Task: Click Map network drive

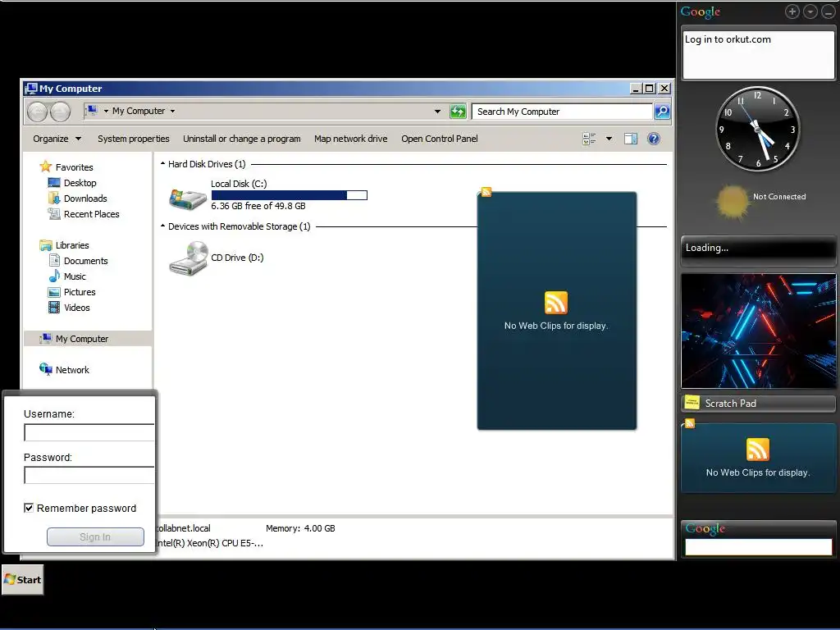Action: tap(351, 139)
